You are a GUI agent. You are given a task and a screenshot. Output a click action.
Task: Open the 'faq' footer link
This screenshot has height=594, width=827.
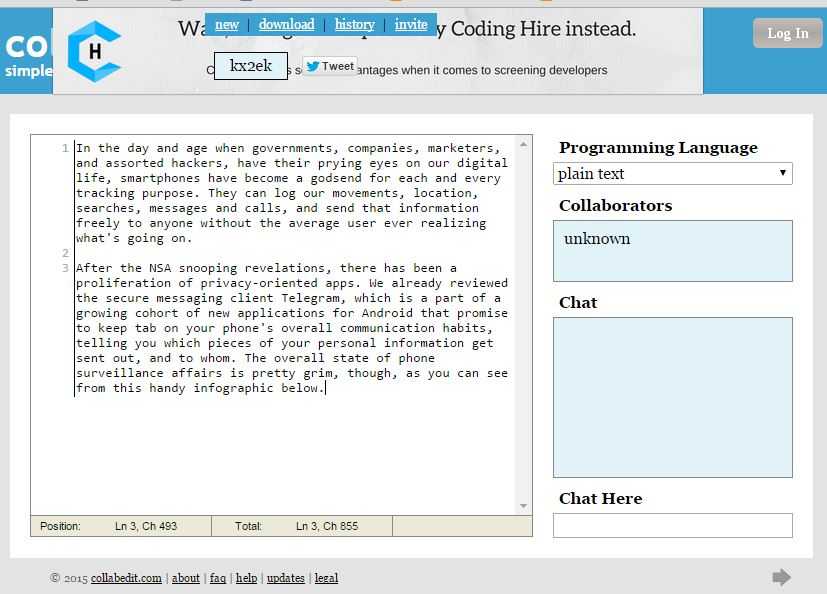[217, 578]
